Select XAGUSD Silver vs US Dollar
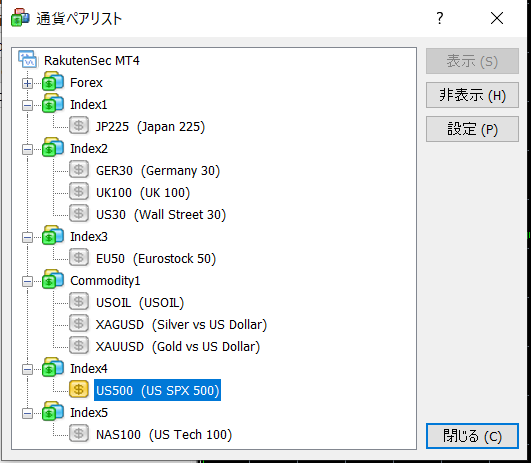Image resolution: width=531 pixels, height=463 pixels. coord(182,325)
